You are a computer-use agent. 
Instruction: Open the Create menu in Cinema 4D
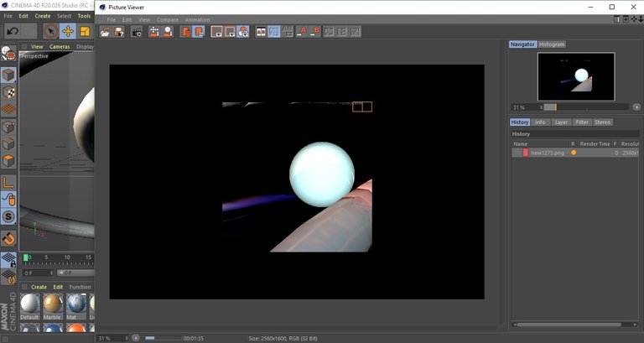point(43,16)
